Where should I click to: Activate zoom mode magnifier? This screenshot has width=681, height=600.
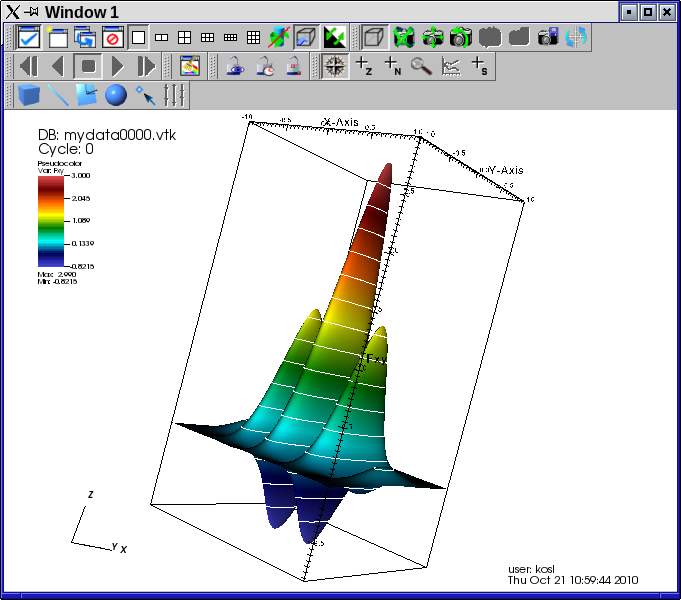coord(421,67)
